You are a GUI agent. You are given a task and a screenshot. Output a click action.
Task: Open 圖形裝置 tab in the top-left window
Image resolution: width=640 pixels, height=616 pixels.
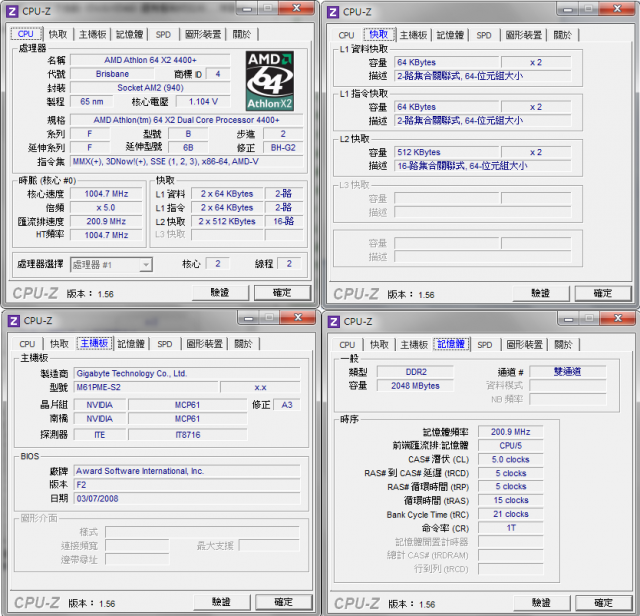[x=203, y=34]
